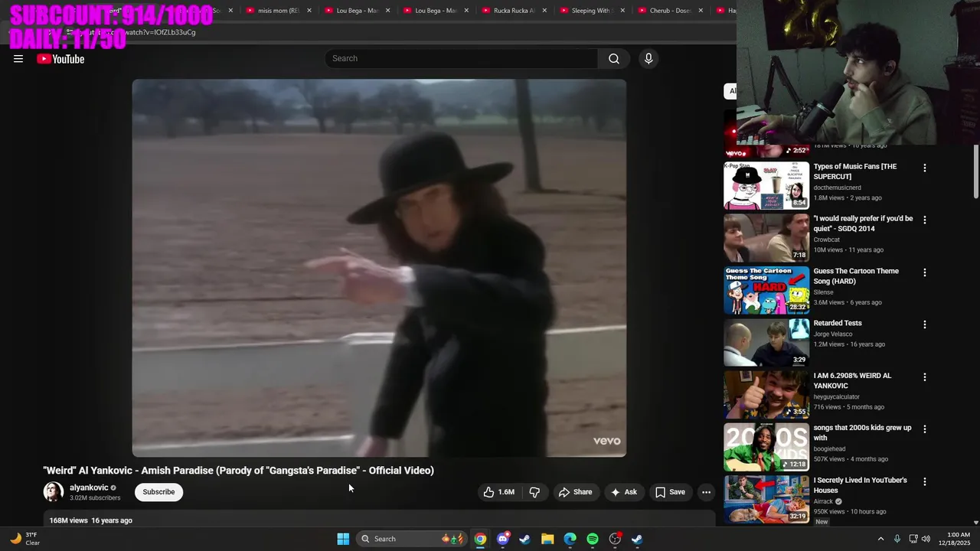Close the 'misis mom' tab
980x551 pixels.
[309, 11]
